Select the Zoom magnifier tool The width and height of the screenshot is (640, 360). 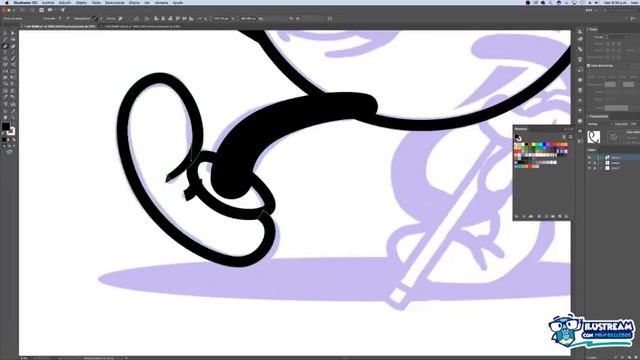click(13, 118)
